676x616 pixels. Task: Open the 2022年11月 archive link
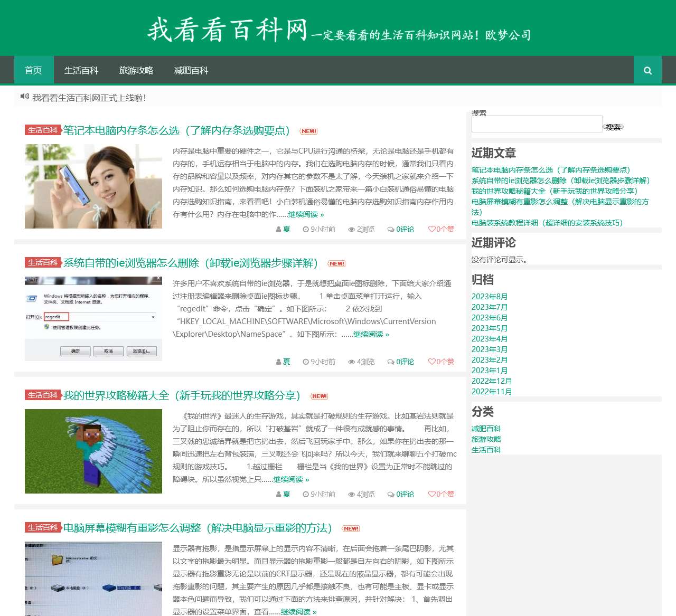[491, 392]
